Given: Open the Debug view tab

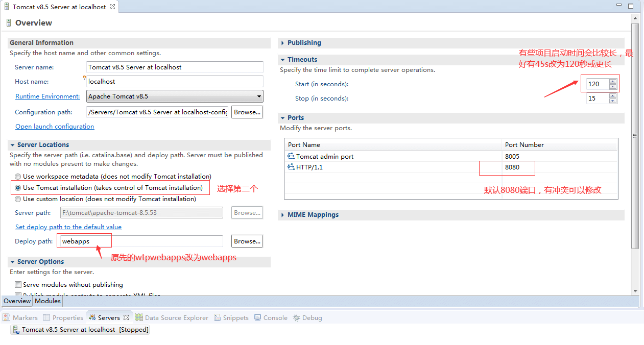Looking at the screenshot, I should click(x=307, y=317).
